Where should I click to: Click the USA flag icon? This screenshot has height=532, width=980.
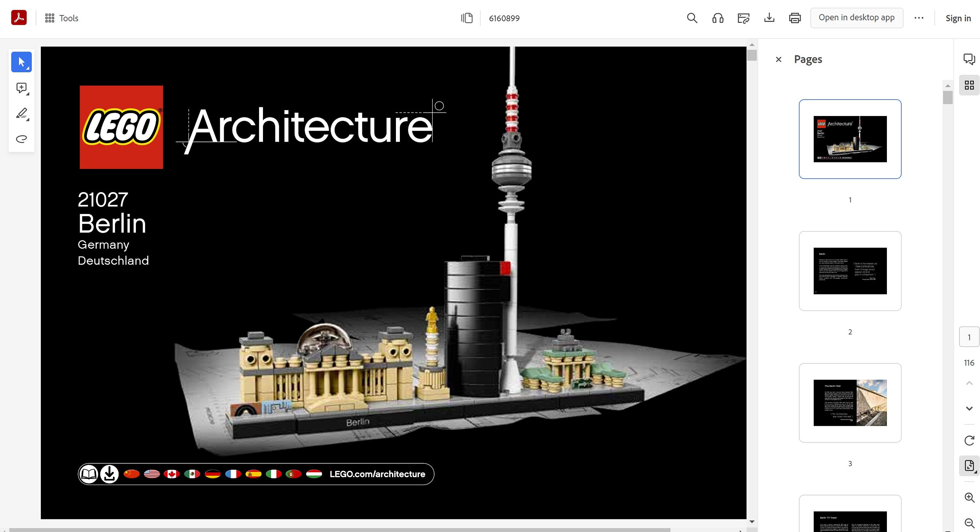point(152,474)
